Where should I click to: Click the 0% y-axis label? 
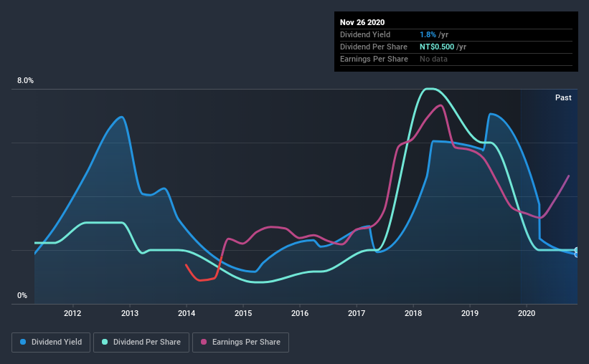(x=22, y=296)
